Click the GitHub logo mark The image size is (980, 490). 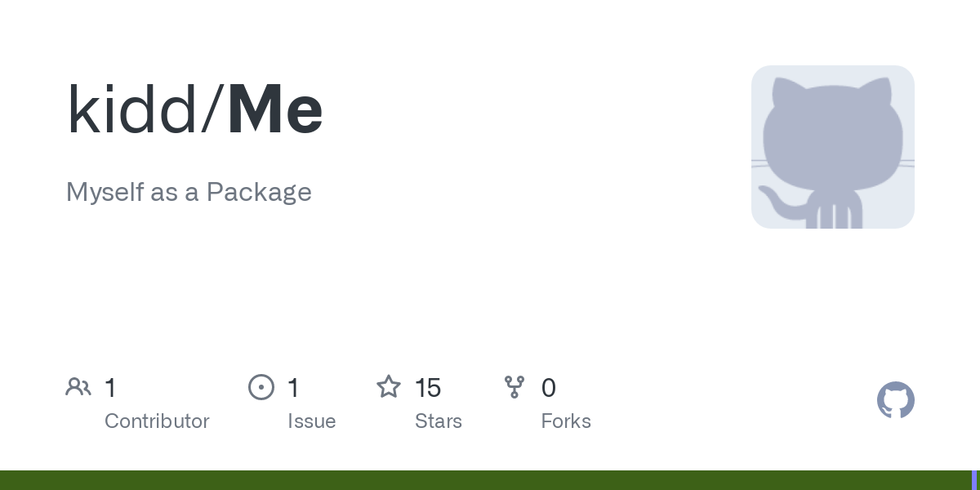[895, 400]
